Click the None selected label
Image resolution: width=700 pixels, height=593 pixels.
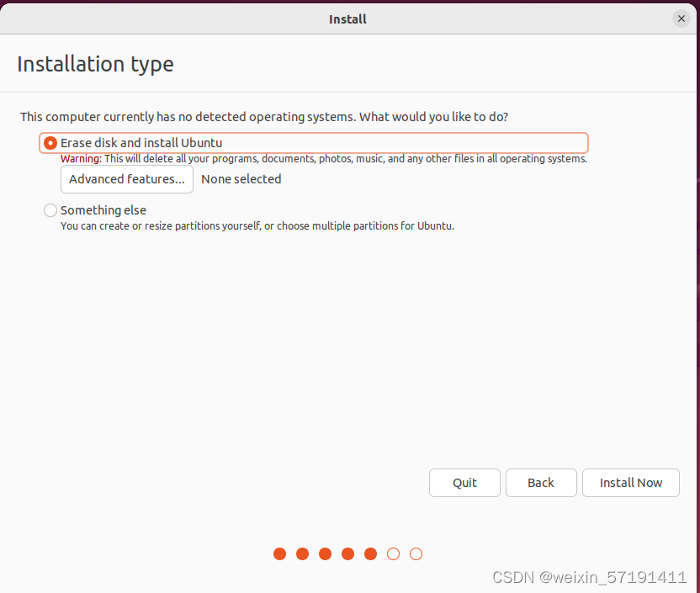241,178
